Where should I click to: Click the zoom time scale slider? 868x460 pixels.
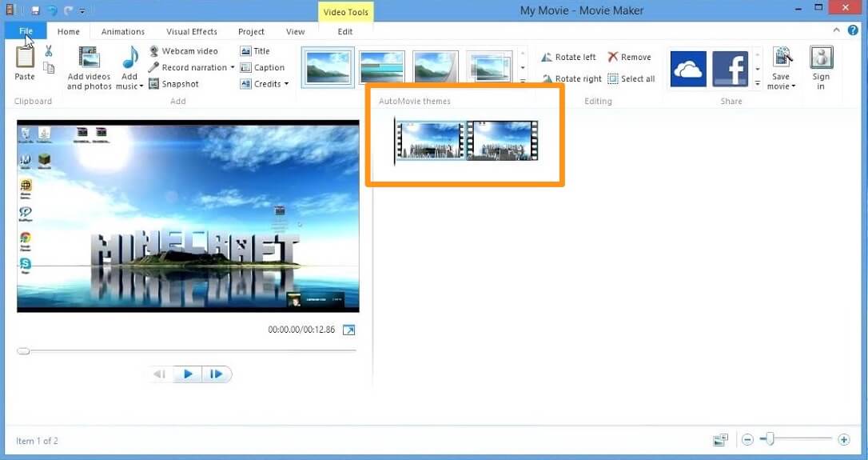[x=770, y=439]
